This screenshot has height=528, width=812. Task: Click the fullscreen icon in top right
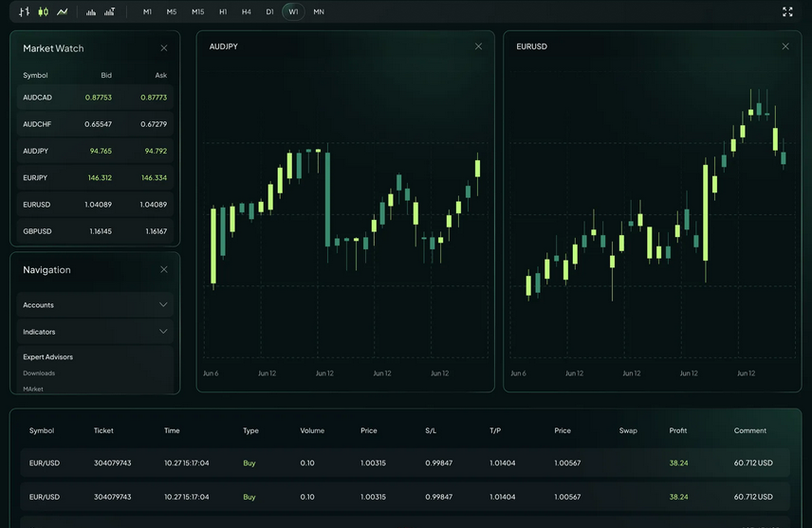click(x=787, y=12)
